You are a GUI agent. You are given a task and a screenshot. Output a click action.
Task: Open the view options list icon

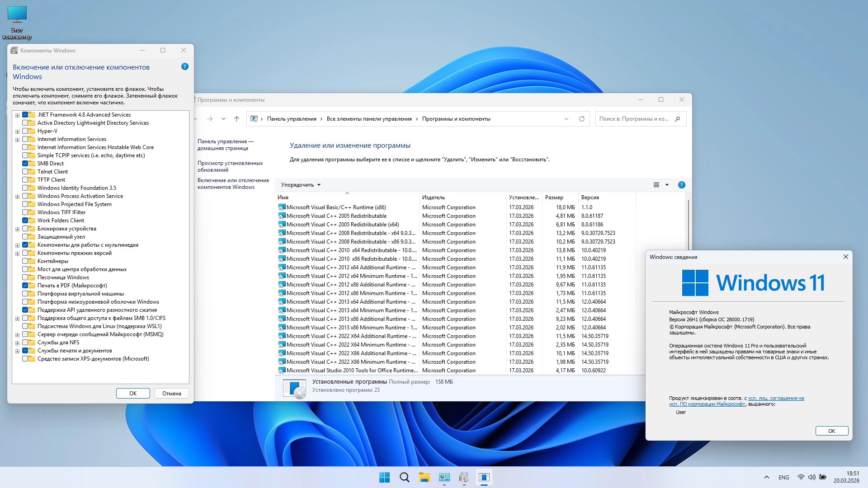(656, 185)
